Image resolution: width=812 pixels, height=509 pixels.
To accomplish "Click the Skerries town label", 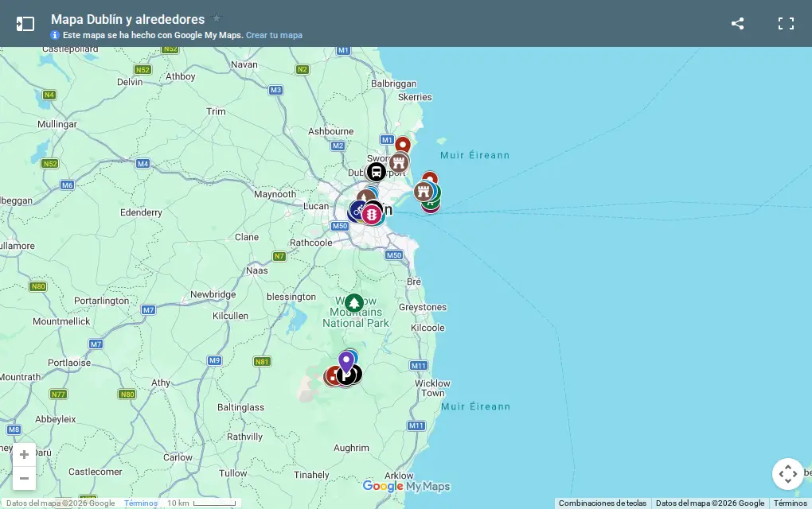I will (x=415, y=97).
